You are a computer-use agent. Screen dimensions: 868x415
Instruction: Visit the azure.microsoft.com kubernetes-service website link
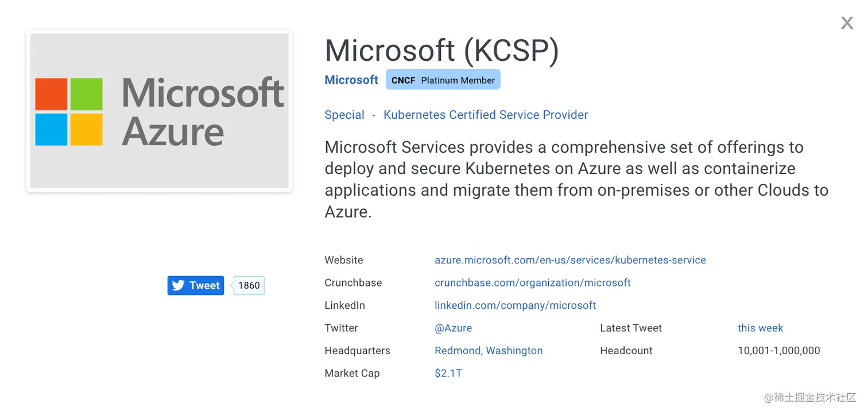[x=570, y=260]
